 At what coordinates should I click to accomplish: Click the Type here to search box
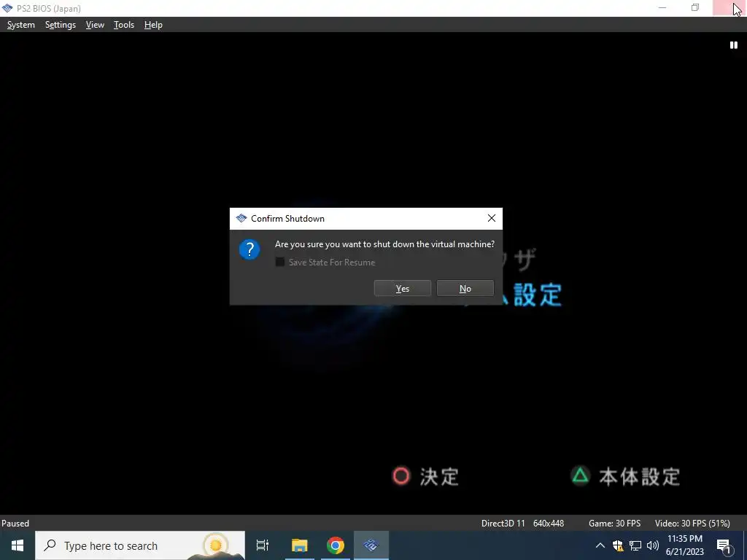click(140, 545)
